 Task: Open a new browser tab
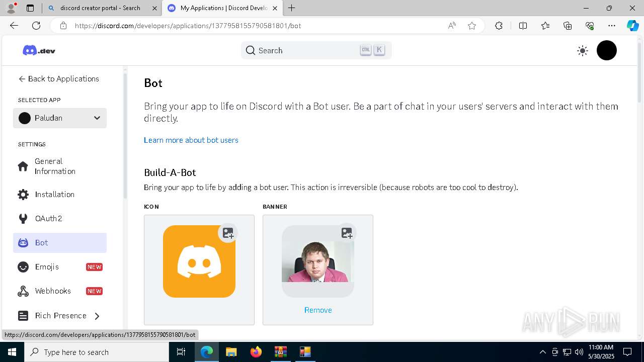click(291, 8)
